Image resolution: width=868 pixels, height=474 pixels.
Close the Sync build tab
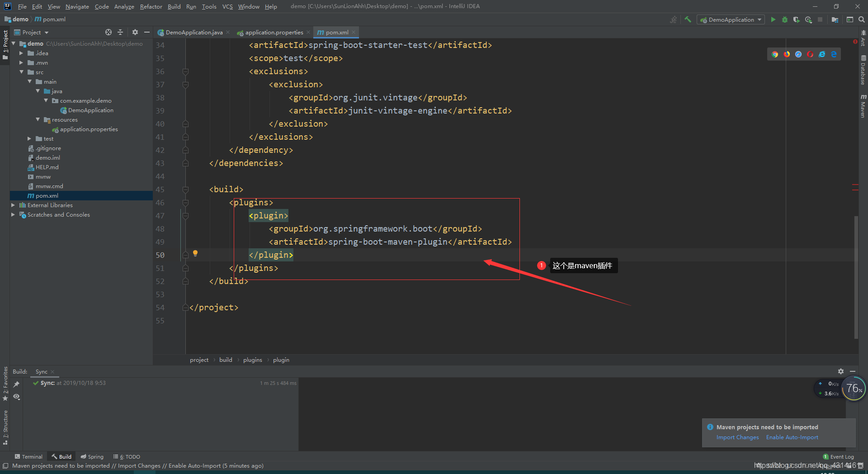[x=52, y=372]
